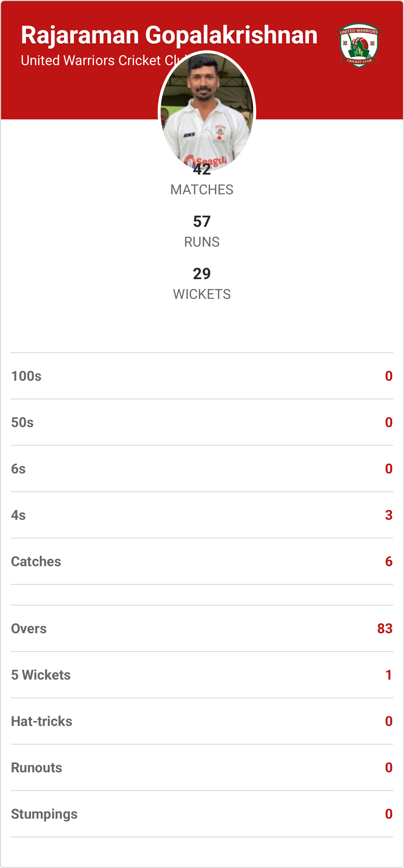This screenshot has width=404, height=868.
Task: Click the Overs value 83
Action: click(385, 629)
